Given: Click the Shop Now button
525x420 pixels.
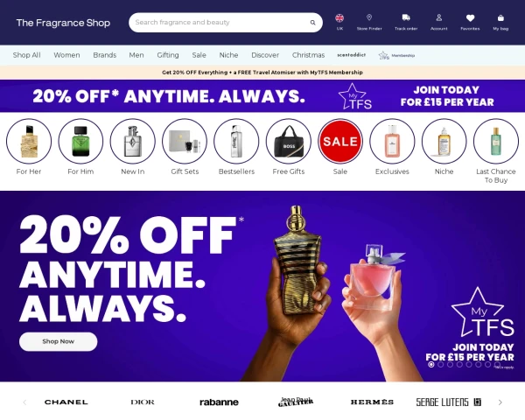Looking at the screenshot, I should coord(59,341).
